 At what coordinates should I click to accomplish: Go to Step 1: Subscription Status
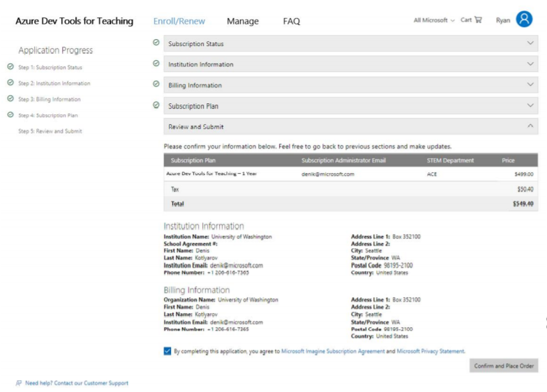(50, 67)
